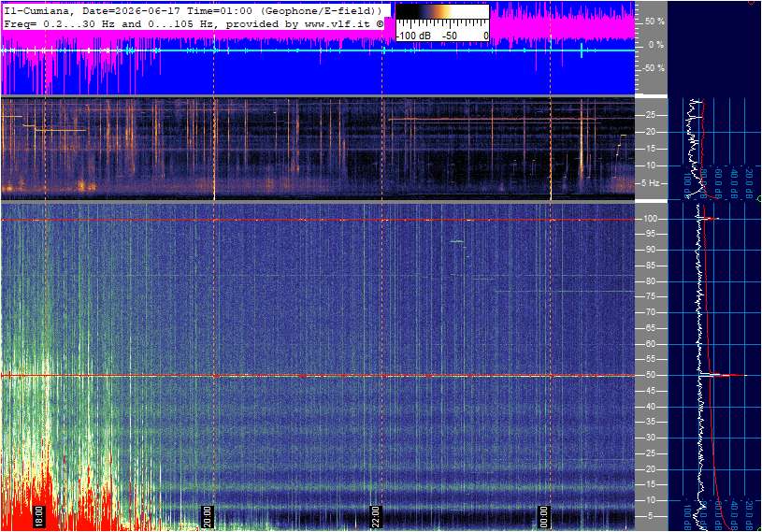
Task: Click the -50 % amplitude label
Action: pyautogui.click(x=654, y=67)
